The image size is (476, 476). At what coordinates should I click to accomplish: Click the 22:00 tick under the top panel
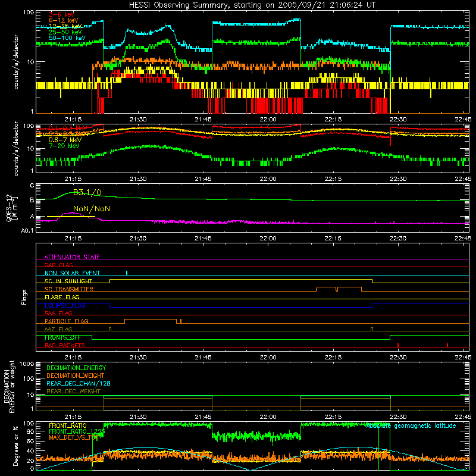pos(268,120)
